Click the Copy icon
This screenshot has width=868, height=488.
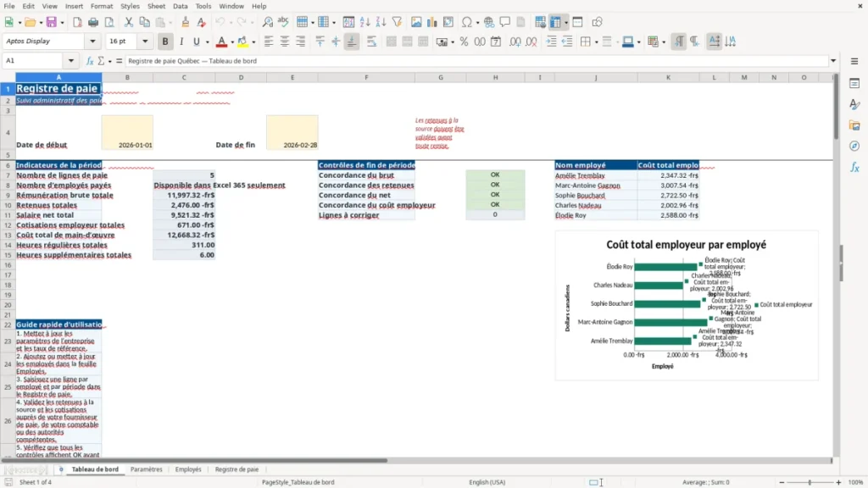[144, 22]
